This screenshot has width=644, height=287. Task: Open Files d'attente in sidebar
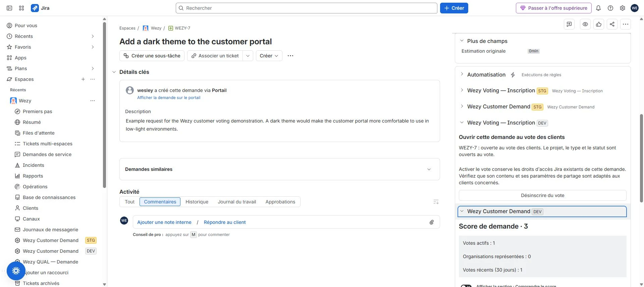(39, 133)
